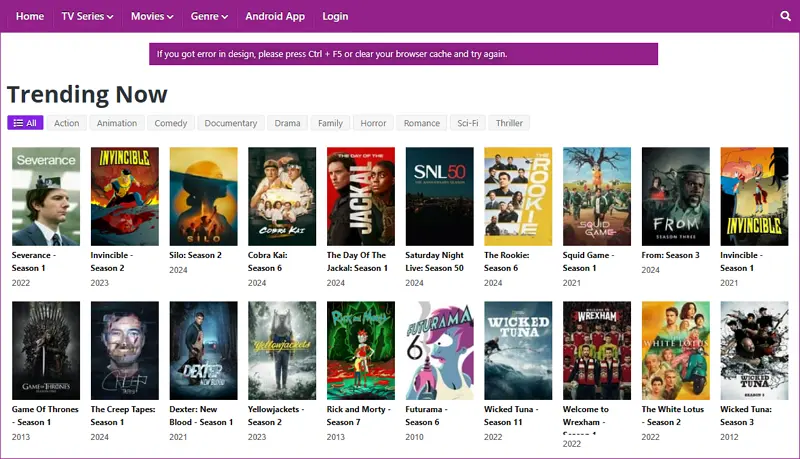Click 'Rick and Morty - Season 7' title
The height and width of the screenshot is (459, 800).
pos(359,416)
